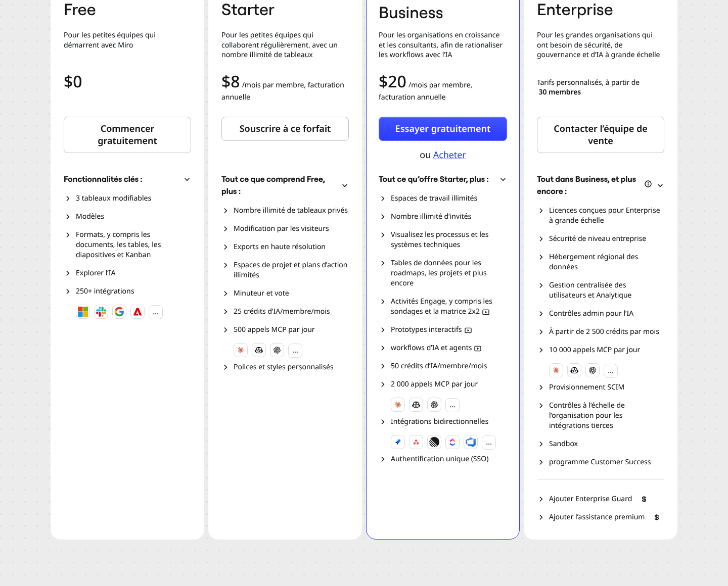Click the GitHub Copilot icon in Starter plan
Viewport: 728px width, 586px height.
[x=259, y=351]
